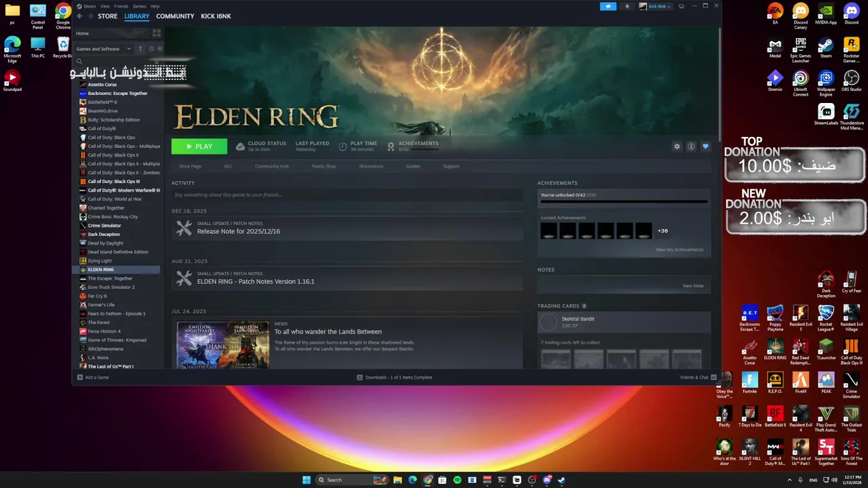The image size is (868, 488).
Task: Open Friends & Chat panel
Action: (698, 378)
